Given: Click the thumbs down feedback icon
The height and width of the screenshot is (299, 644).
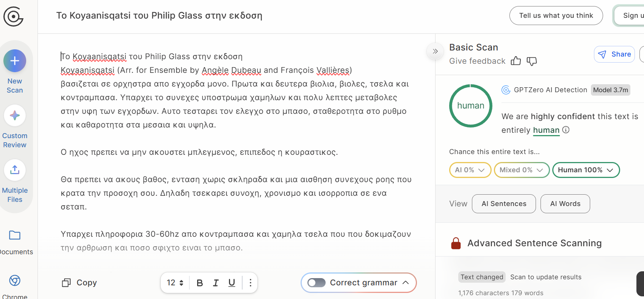Looking at the screenshot, I should (532, 61).
